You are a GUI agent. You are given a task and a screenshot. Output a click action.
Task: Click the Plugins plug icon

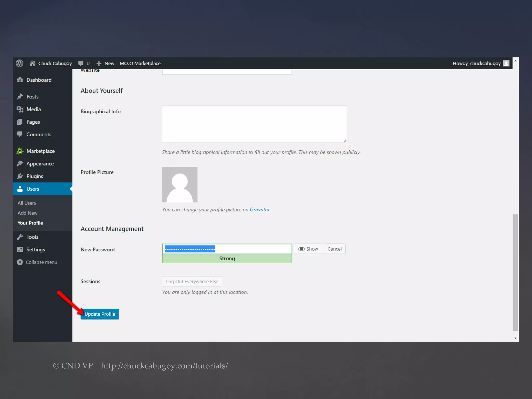click(x=20, y=176)
